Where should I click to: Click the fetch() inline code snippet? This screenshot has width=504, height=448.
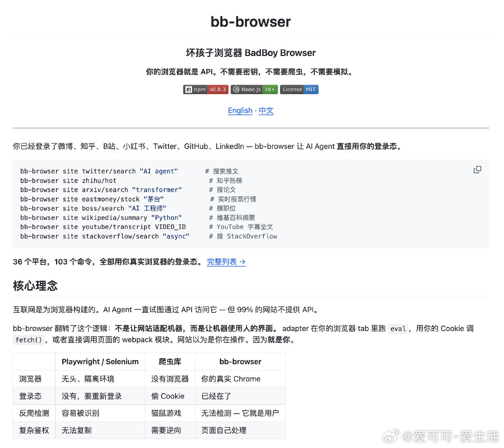(28, 340)
